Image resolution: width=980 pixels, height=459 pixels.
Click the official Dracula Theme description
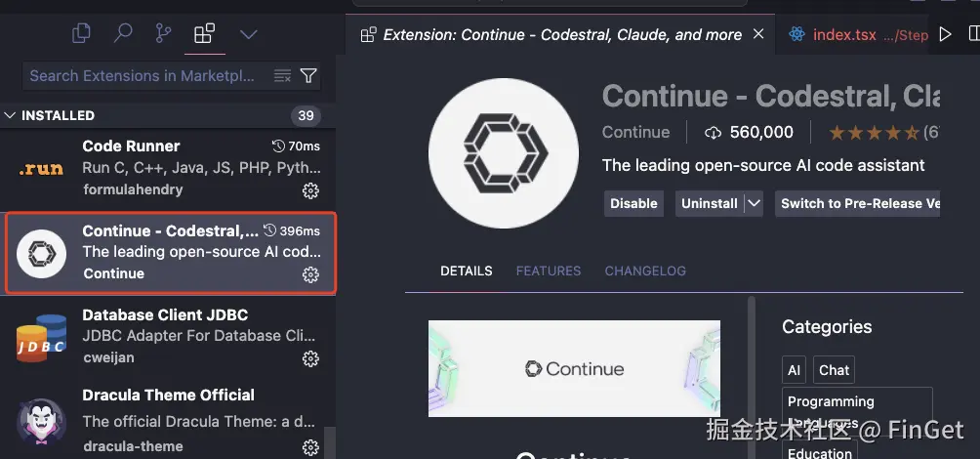point(199,422)
